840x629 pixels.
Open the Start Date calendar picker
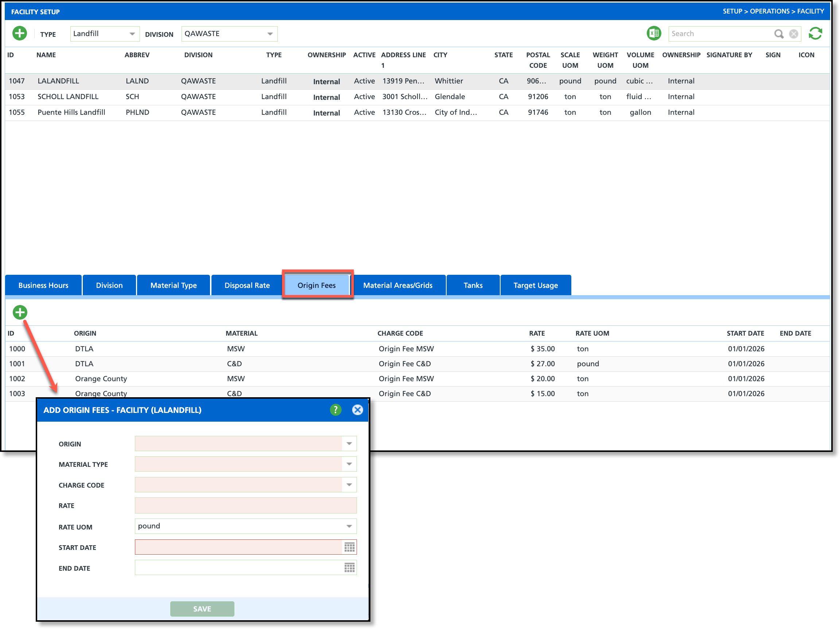(349, 547)
